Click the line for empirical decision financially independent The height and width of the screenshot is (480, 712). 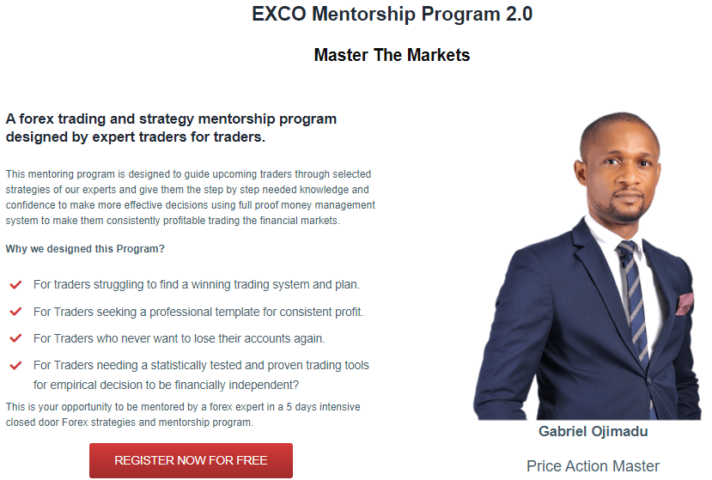(166, 385)
